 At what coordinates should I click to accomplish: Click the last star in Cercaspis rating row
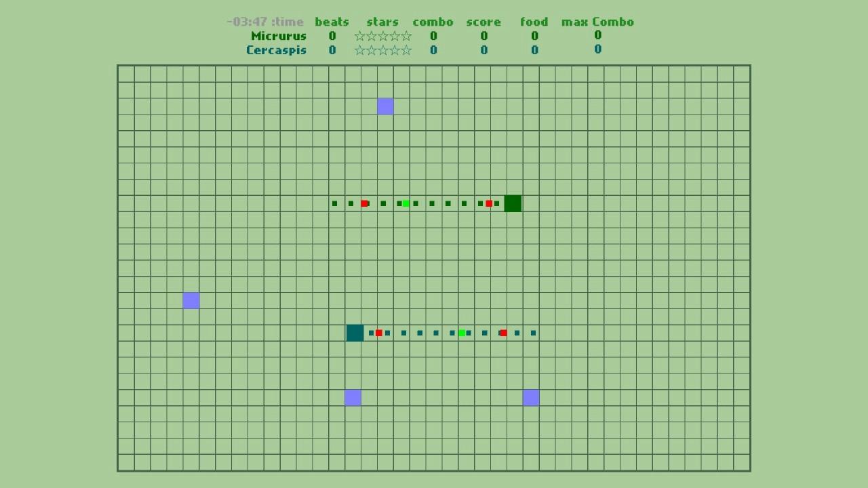click(408, 49)
